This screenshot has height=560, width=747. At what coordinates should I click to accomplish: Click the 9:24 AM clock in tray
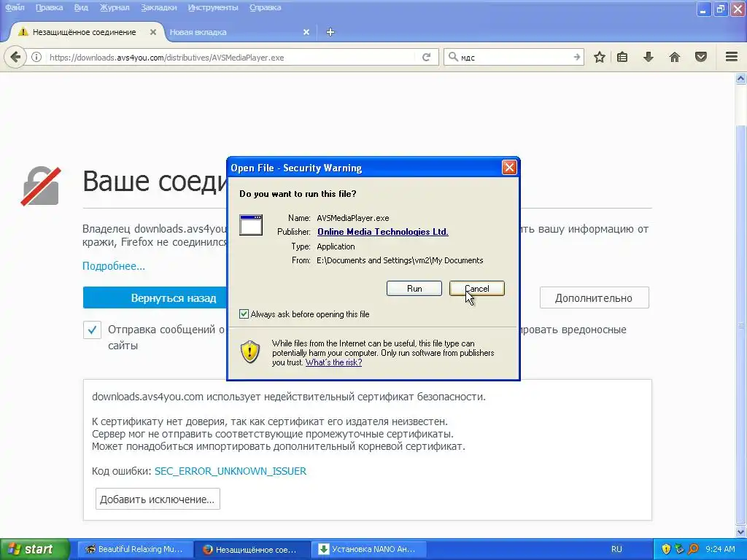point(720,549)
